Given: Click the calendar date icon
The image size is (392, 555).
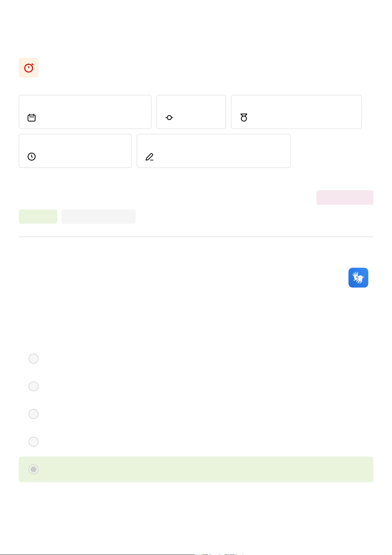Looking at the screenshot, I should pos(32,118).
